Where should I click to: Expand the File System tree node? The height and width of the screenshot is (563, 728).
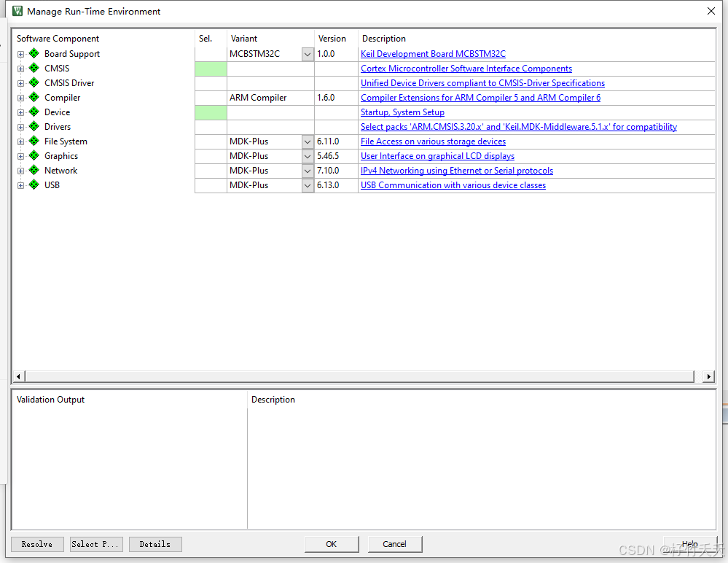click(20, 141)
